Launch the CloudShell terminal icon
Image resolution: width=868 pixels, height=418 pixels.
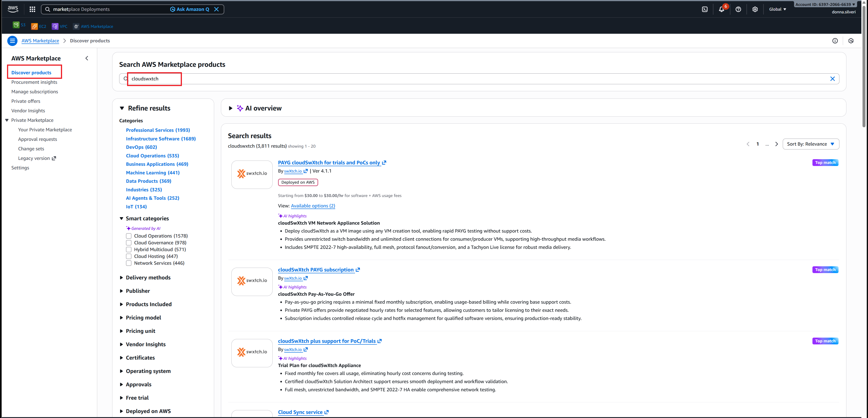705,10
